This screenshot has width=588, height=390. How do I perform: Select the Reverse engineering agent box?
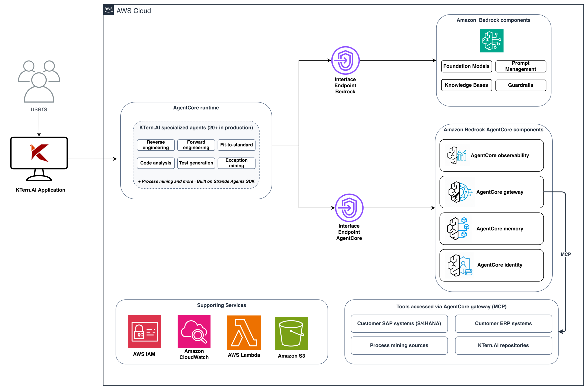156,145
